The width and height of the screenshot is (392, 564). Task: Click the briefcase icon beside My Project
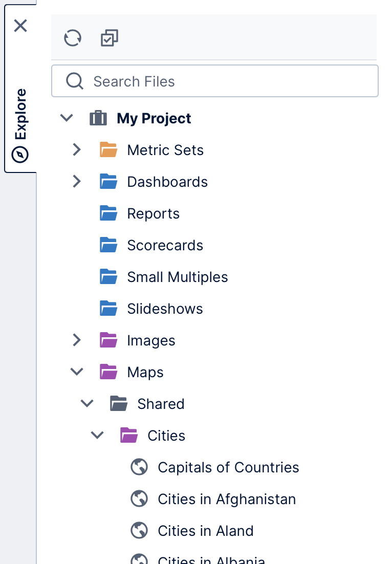tap(98, 118)
